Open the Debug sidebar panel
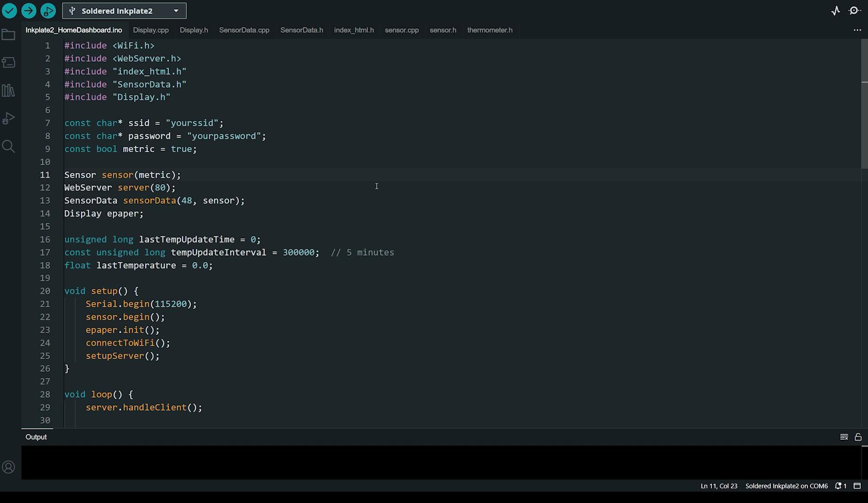The image size is (868, 503). coord(9,118)
